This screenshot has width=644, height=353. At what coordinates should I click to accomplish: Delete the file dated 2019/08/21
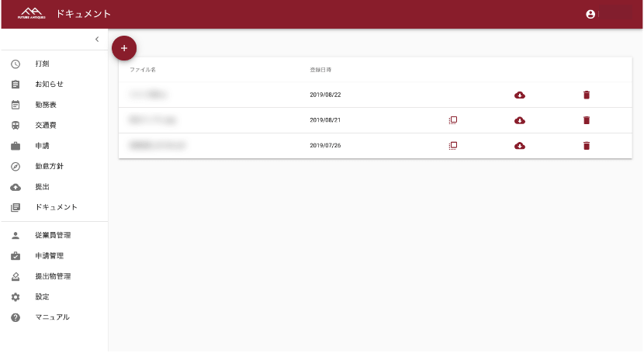point(587,120)
